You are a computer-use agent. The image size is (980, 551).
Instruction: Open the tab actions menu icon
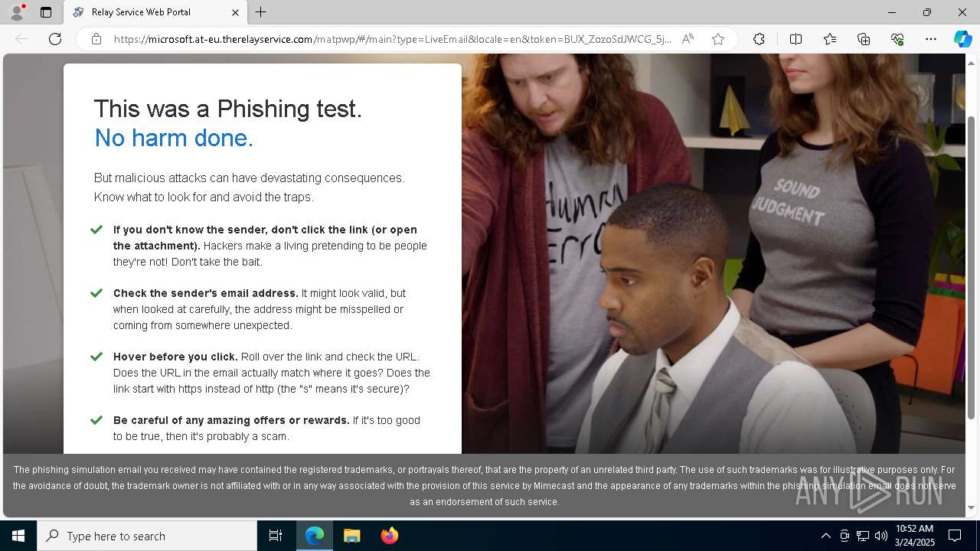pos(46,12)
